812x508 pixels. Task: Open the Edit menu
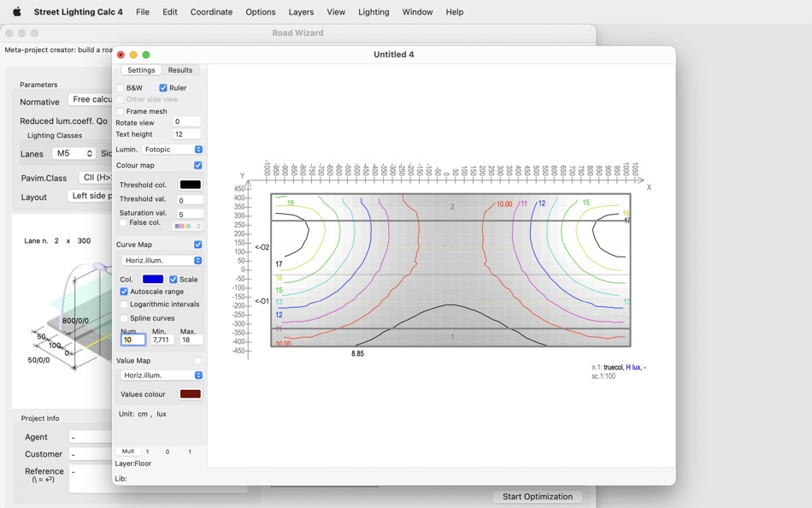(x=170, y=12)
